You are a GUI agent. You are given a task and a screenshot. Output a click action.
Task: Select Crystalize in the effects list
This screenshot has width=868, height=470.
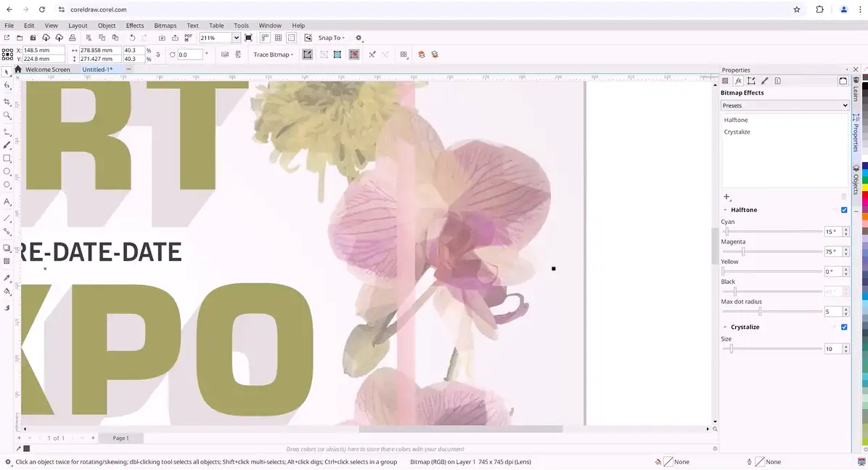click(737, 131)
